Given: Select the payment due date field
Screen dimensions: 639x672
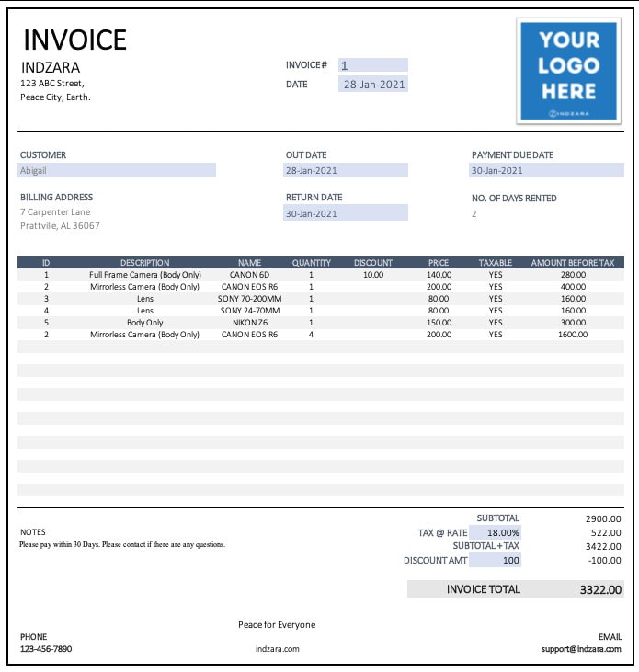Looking at the screenshot, I should (546, 170).
